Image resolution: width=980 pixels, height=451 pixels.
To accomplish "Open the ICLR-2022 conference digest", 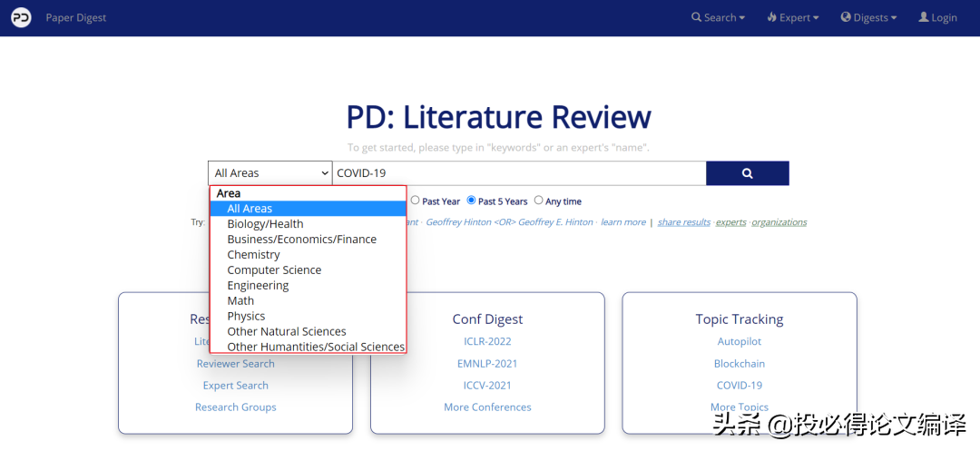I will (487, 341).
